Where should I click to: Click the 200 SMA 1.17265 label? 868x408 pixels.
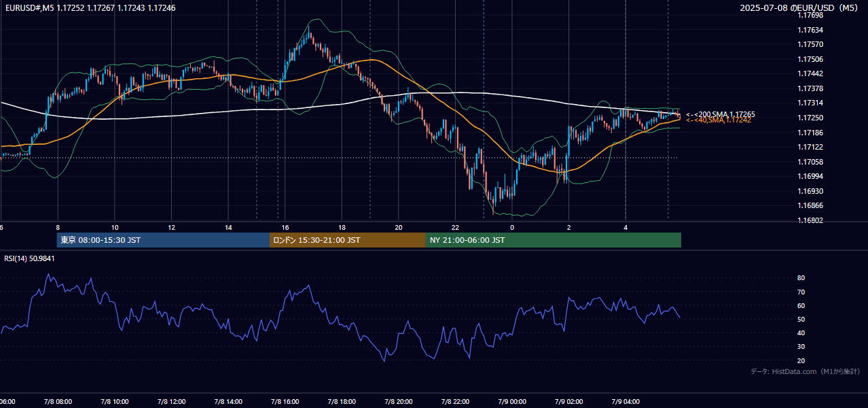[721, 114]
